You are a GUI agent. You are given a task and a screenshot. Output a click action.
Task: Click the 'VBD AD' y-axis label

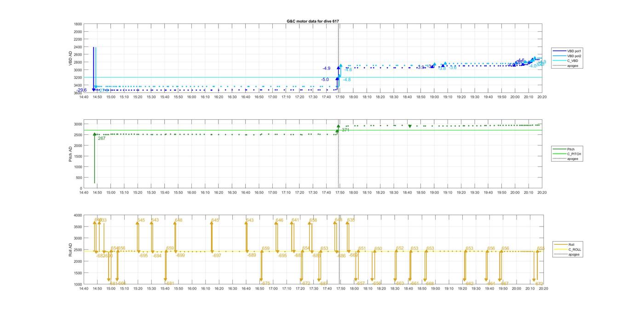(71, 58)
